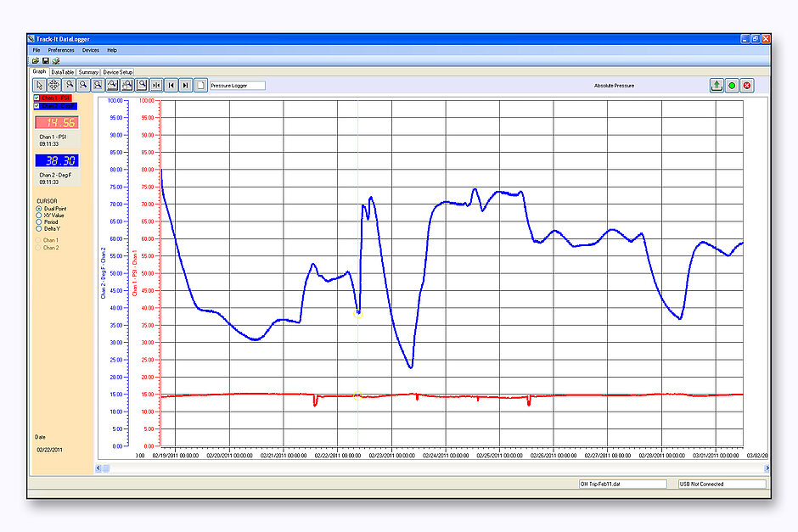Click the blank page icon in toolbar
This screenshot has width=798, height=532.
200,85
